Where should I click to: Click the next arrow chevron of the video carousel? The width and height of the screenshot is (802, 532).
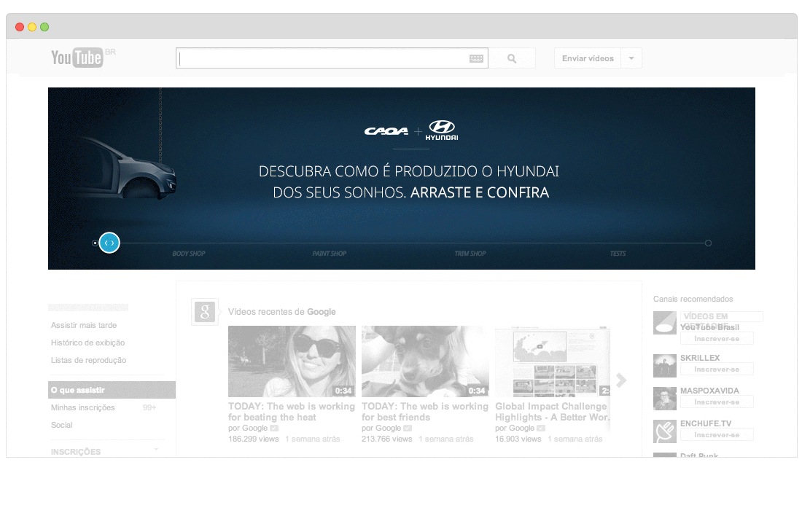pos(621,380)
